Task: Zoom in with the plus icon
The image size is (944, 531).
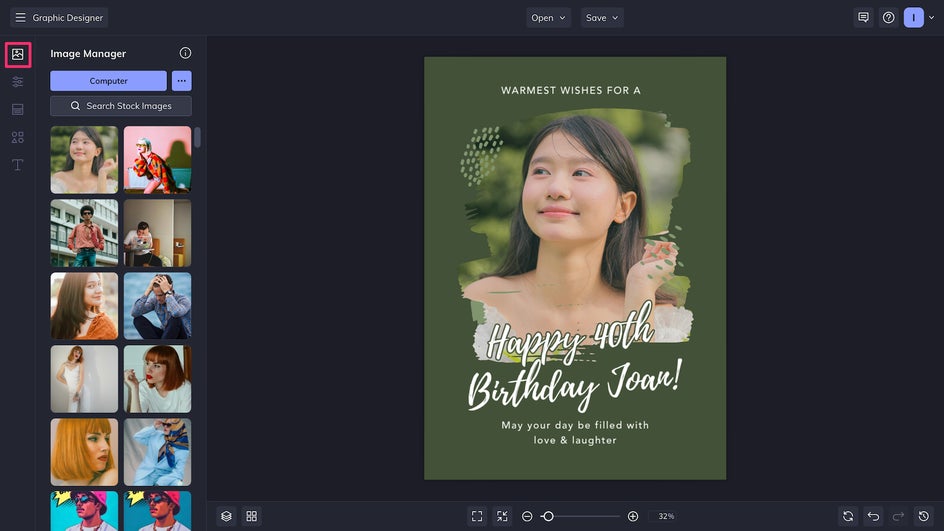Action: (x=633, y=516)
